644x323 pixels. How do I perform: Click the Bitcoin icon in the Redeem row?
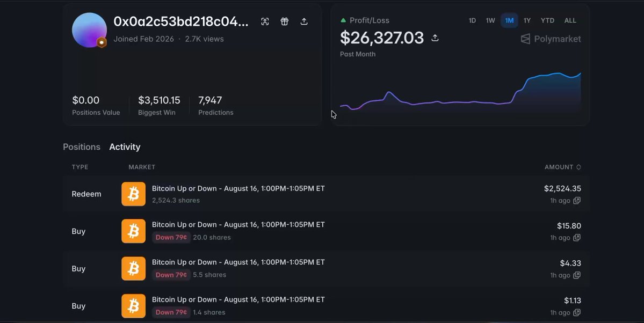(134, 194)
